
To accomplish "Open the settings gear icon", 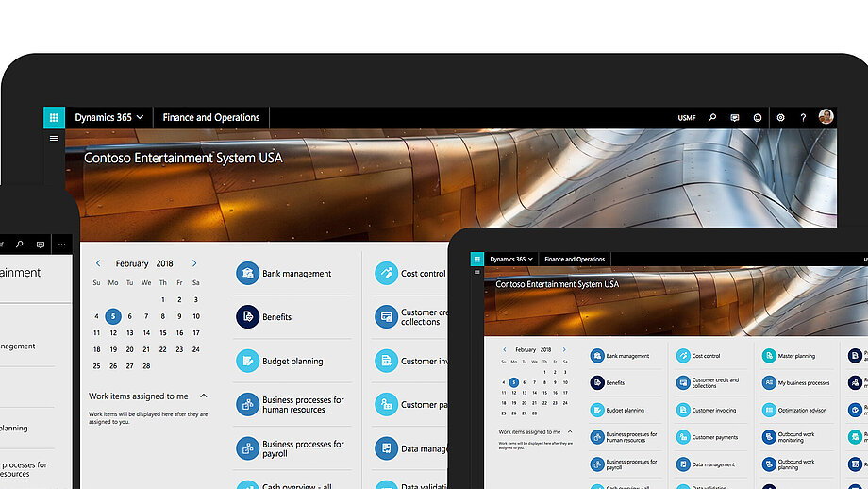I will (x=780, y=118).
